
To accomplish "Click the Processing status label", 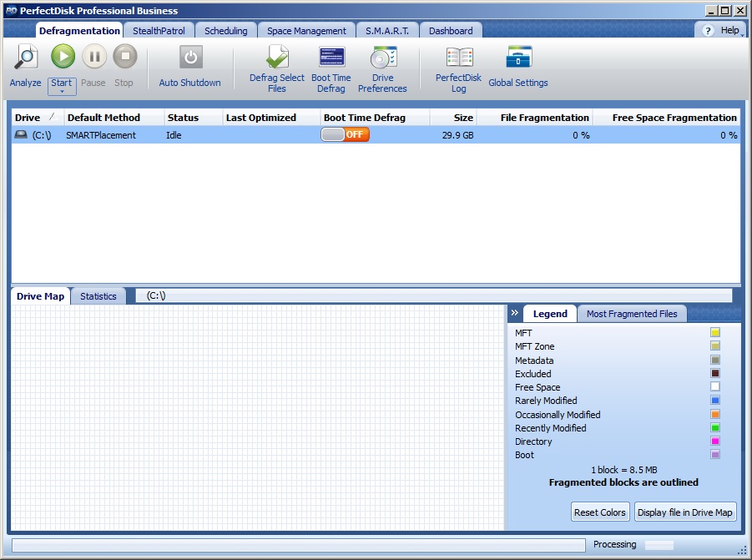I will click(614, 544).
